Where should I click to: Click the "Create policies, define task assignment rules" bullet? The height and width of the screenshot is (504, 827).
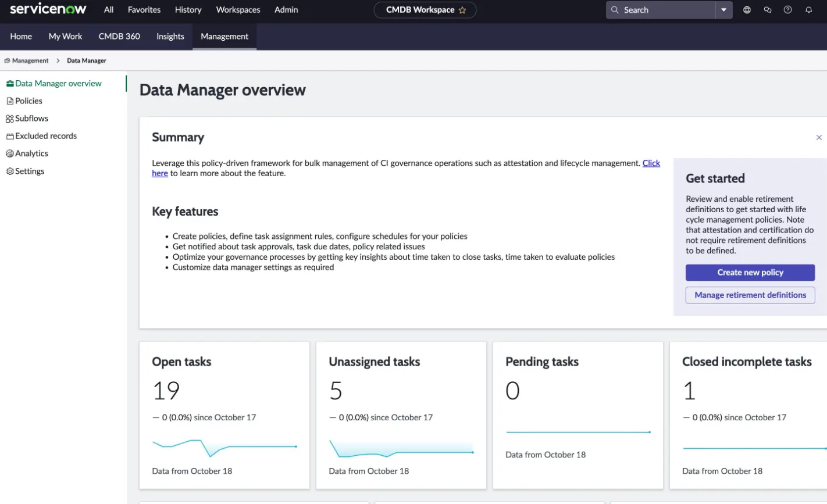(320, 236)
